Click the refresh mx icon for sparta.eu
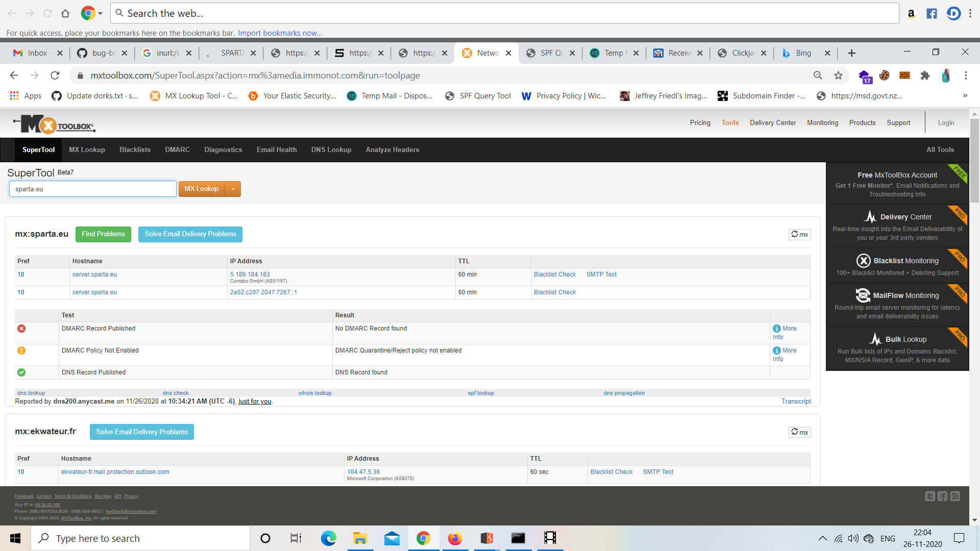 pos(799,234)
